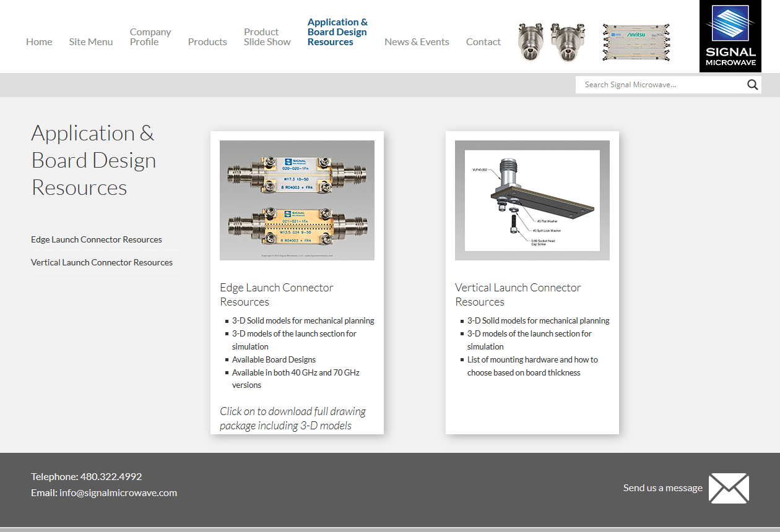
Task: Open Vertical Launch Connector Resources sidebar link
Action: (102, 262)
